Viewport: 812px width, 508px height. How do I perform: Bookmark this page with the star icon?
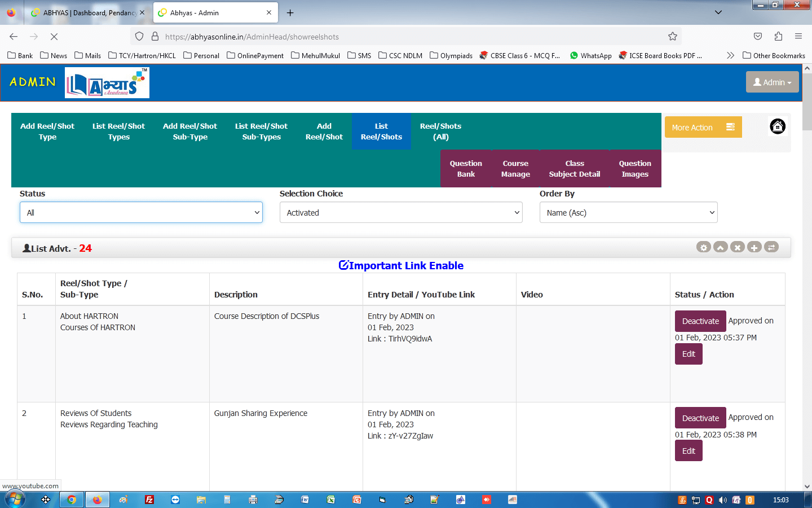click(x=672, y=37)
